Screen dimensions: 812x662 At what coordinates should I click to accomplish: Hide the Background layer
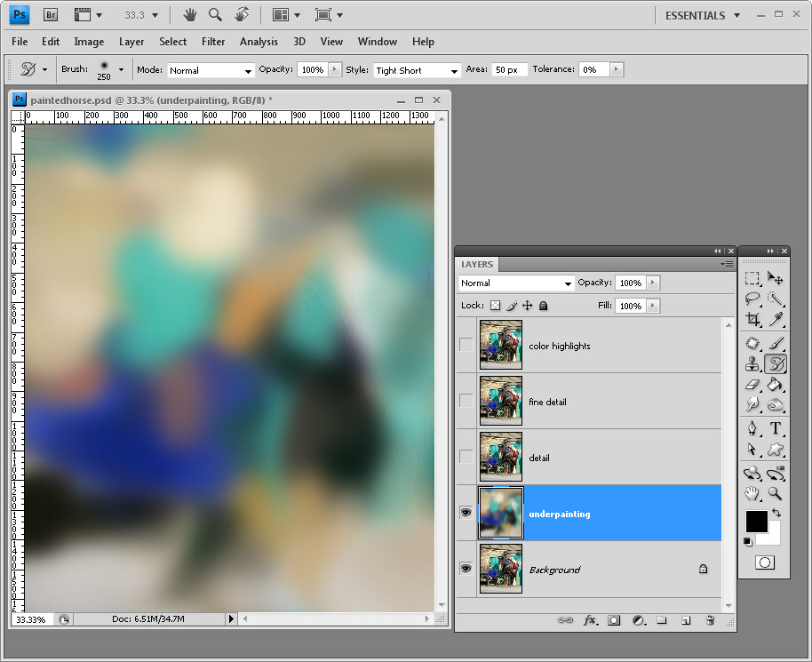click(x=466, y=569)
